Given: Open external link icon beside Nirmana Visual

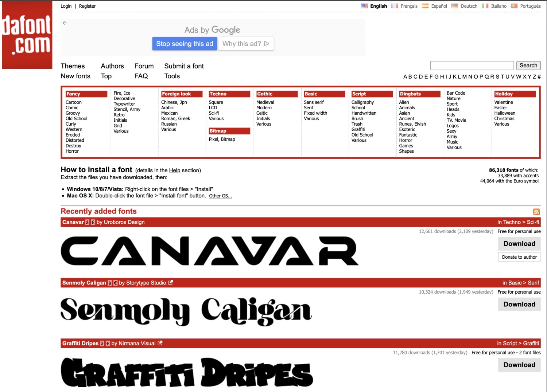Looking at the screenshot, I should click(160, 343).
